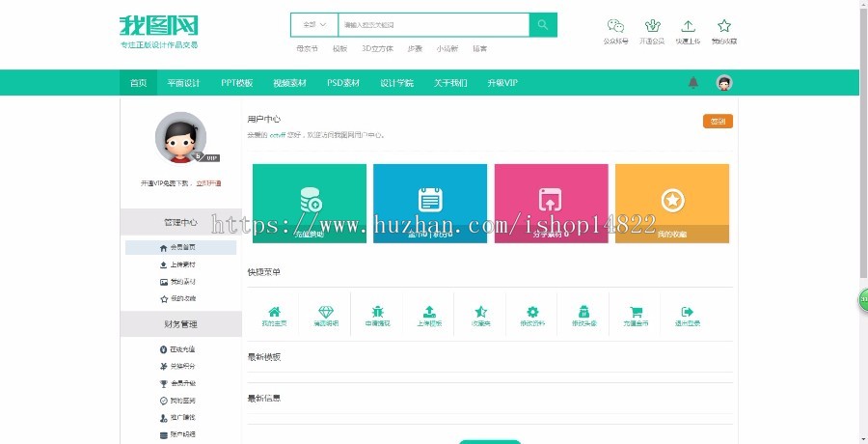Click the pink 分享素材 tile
This screenshot has height=444, width=868.
click(x=551, y=203)
